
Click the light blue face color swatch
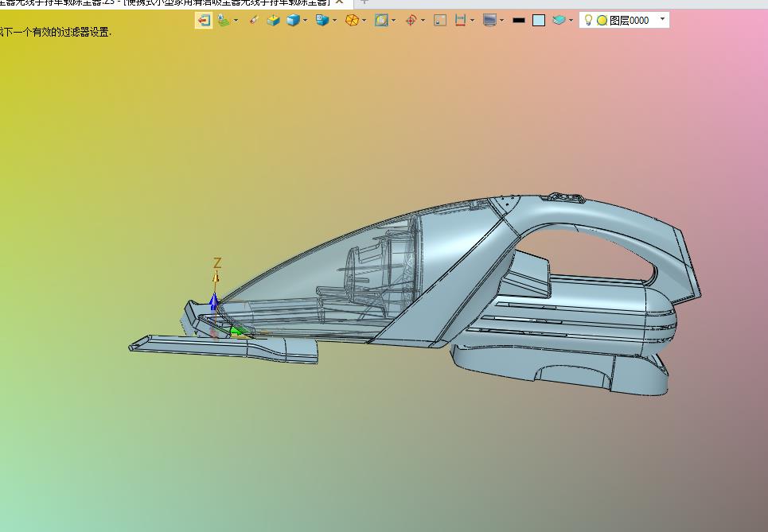[539, 20]
